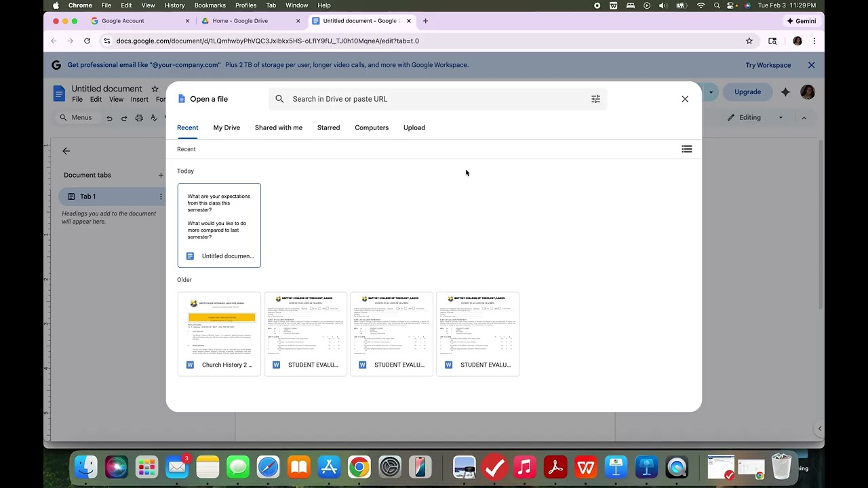Open Tab 1 options three-dot menu

click(161, 197)
